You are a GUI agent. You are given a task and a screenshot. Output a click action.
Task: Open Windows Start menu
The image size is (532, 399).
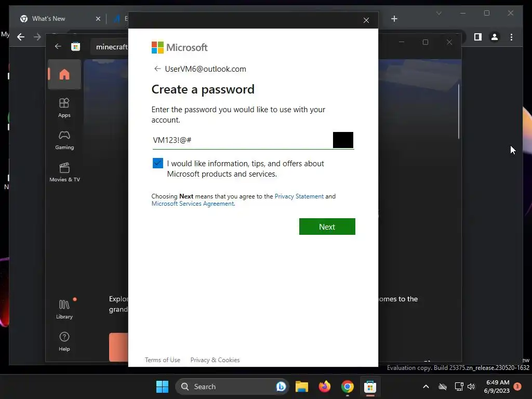(x=162, y=387)
